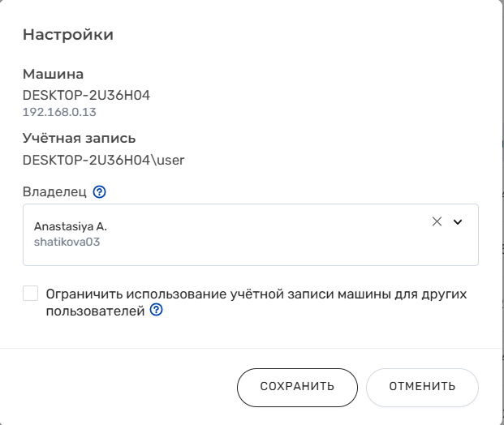
Task: Click machine name DESKTOP-2U36H04 under Машина
Action: point(86,95)
